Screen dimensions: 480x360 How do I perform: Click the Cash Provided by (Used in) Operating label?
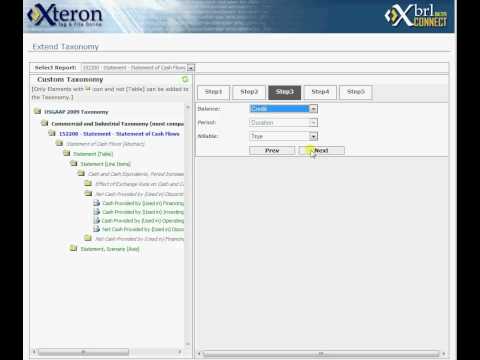pyautogui.click(x=143, y=221)
